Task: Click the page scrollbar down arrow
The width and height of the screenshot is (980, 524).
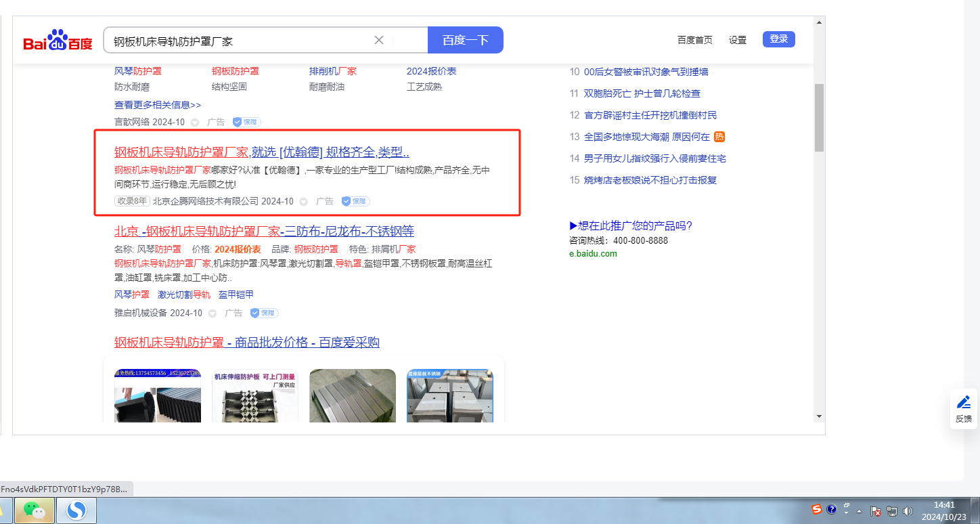Action: pyautogui.click(x=819, y=416)
